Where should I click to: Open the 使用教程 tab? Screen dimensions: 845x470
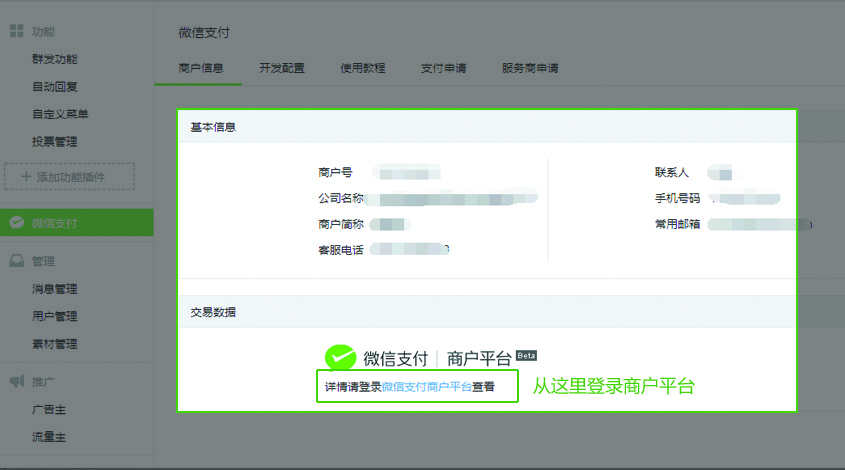(362, 69)
